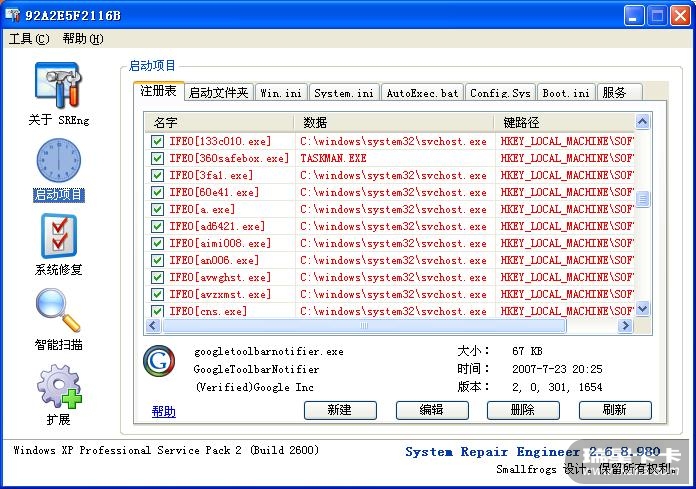Image resolution: width=696 pixels, height=489 pixels.
Task: Select the 启动项目 clock icon
Action: (59, 160)
